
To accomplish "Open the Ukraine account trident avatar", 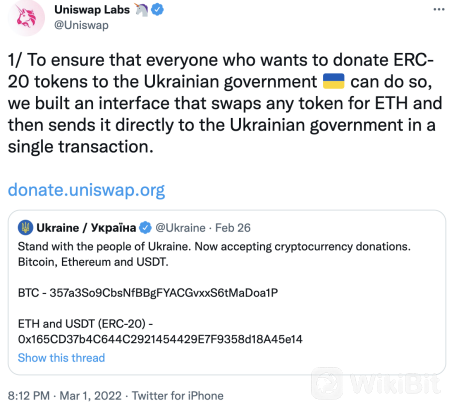I will tap(25, 228).
